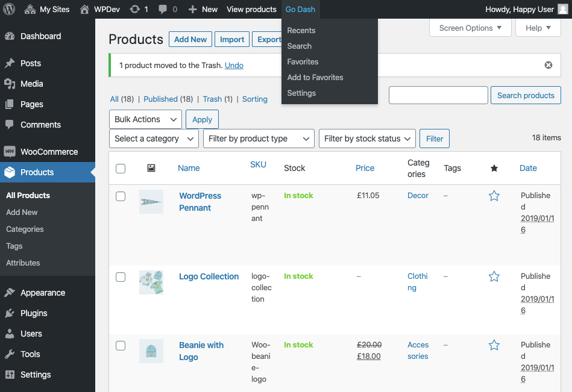Image resolution: width=572 pixels, height=392 pixels.
Task: Open Settings from Go Dash menu
Action: coord(302,93)
